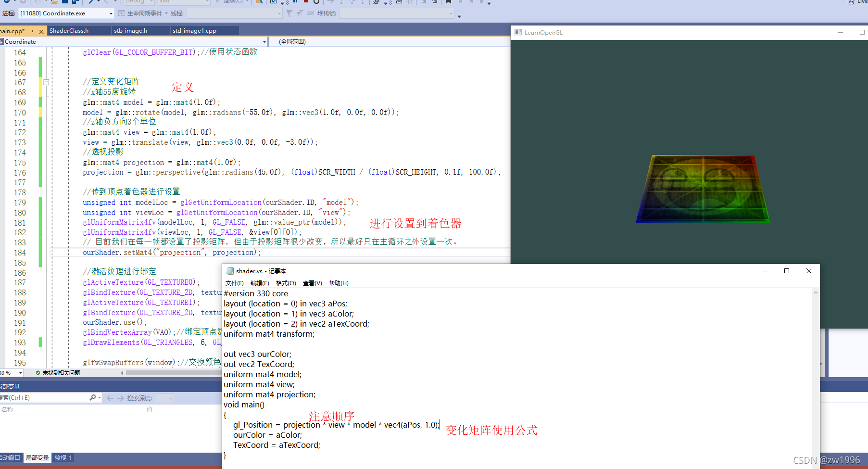Click the LearnOpenGL window title icon
Viewport: 868px width, 469px height.
[x=518, y=32]
